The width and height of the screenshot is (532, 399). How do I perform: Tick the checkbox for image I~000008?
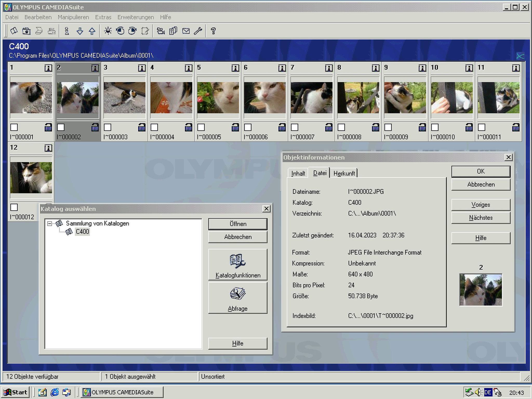[x=341, y=127]
